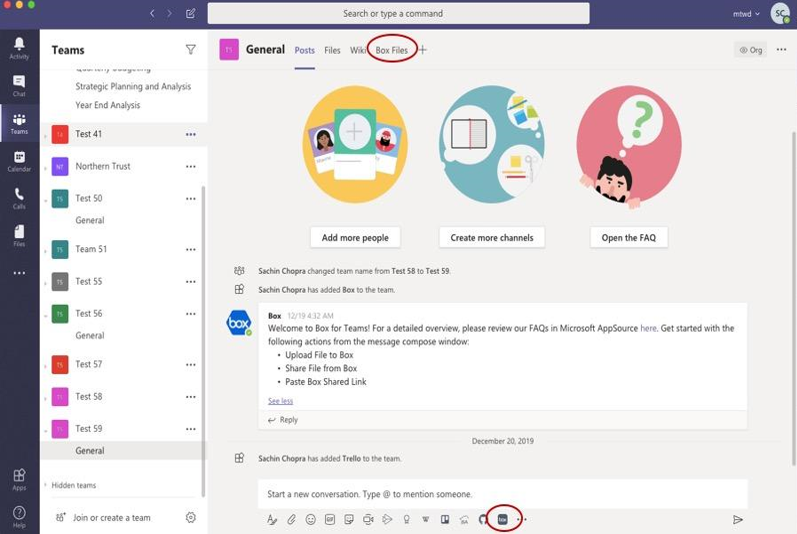This screenshot has width=797, height=534.
Task: Open manage teams gear icon
Action: point(190,517)
